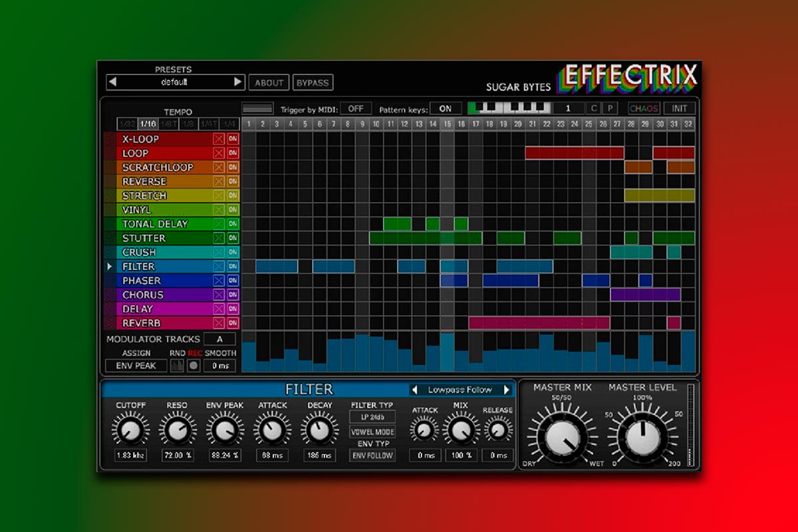Select tempo 1/32
Viewport: 798px width, 532px height.
[126, 124]
